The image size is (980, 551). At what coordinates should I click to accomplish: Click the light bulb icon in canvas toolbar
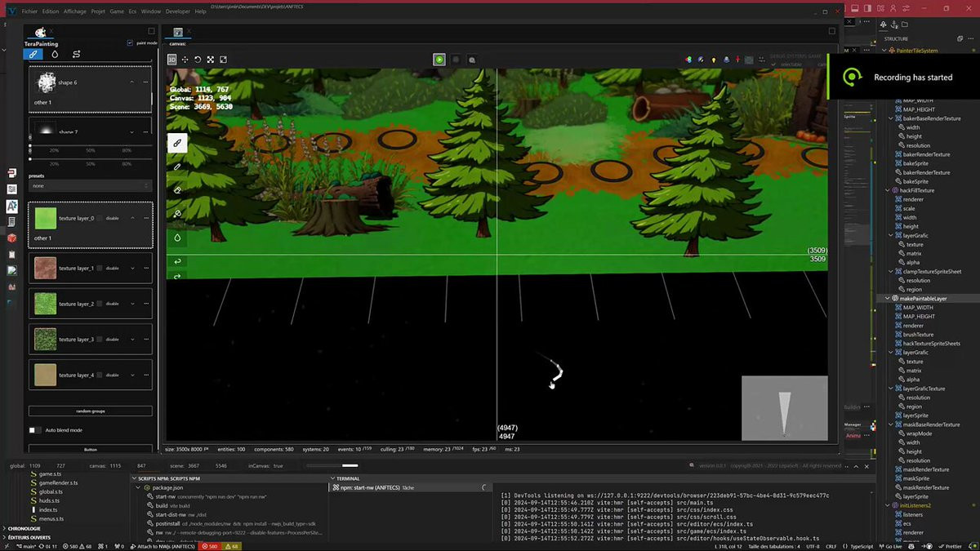point(714,60)
